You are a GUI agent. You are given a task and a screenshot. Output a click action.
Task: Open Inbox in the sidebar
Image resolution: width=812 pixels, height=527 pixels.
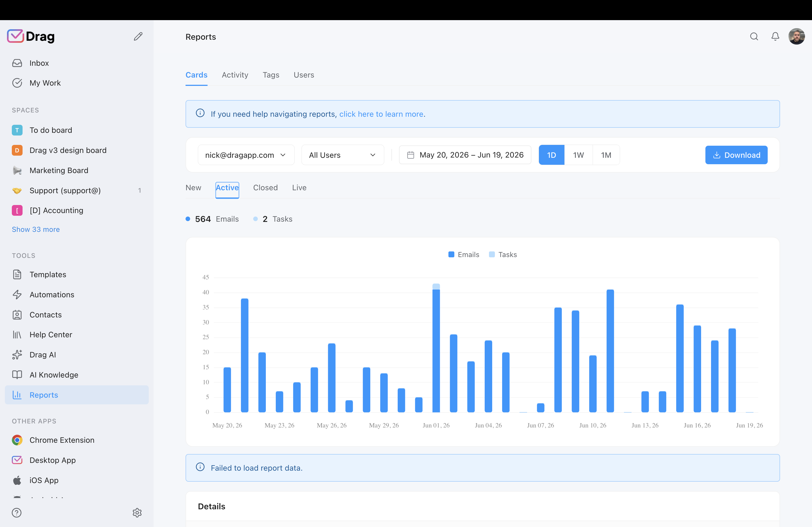pos(77,63)
